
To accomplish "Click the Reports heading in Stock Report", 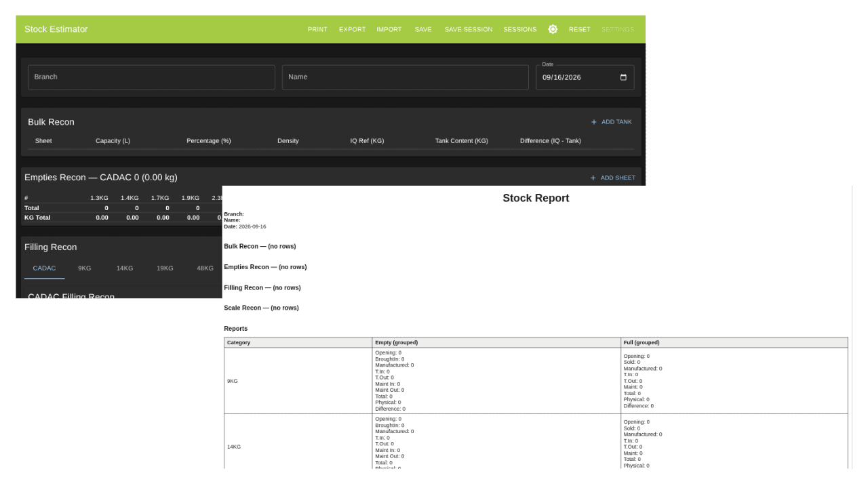I will point(236,329).
